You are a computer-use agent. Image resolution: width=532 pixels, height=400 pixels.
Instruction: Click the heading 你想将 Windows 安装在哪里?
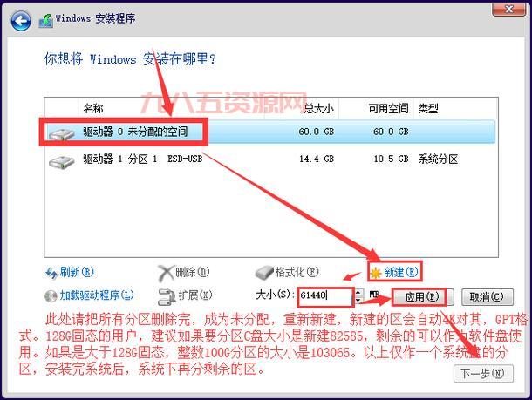pos(130,59)
